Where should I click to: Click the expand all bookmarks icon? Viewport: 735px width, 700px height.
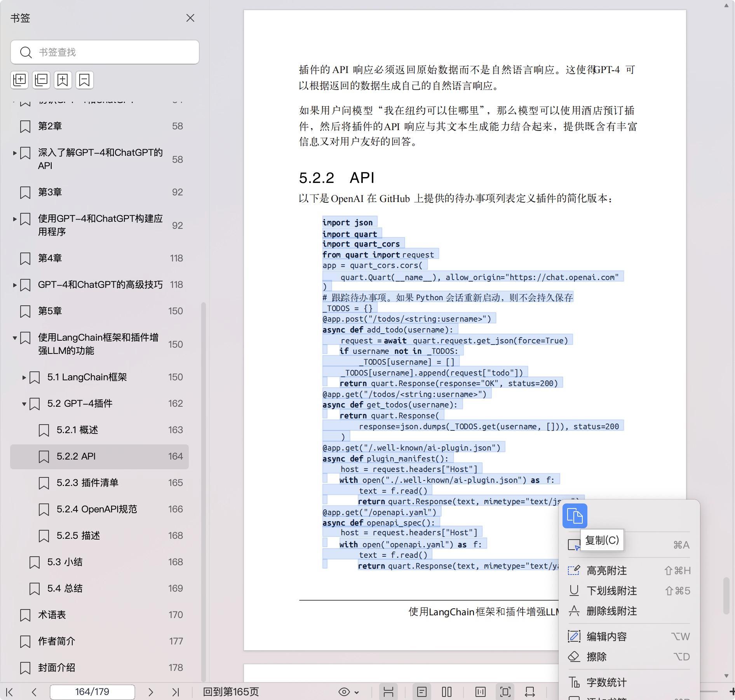point(19,80)
